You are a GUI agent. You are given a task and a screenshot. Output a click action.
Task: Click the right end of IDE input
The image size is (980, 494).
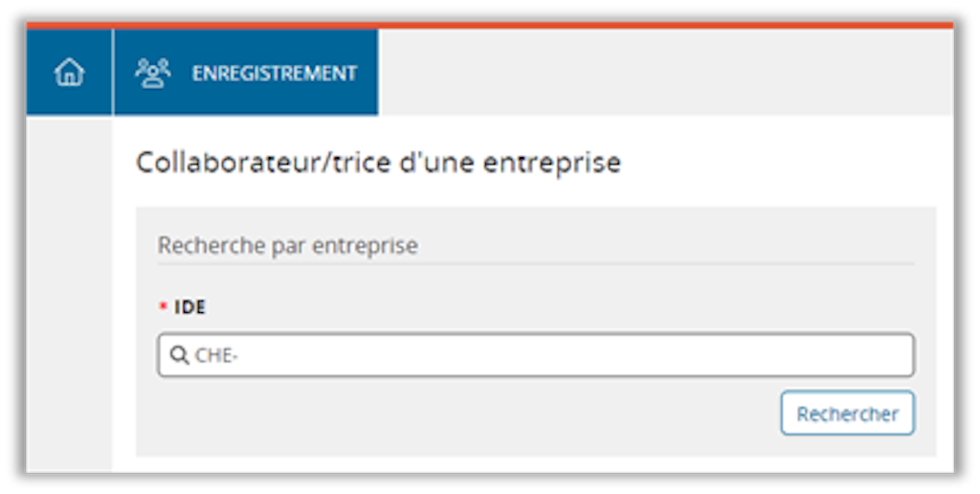890,355
